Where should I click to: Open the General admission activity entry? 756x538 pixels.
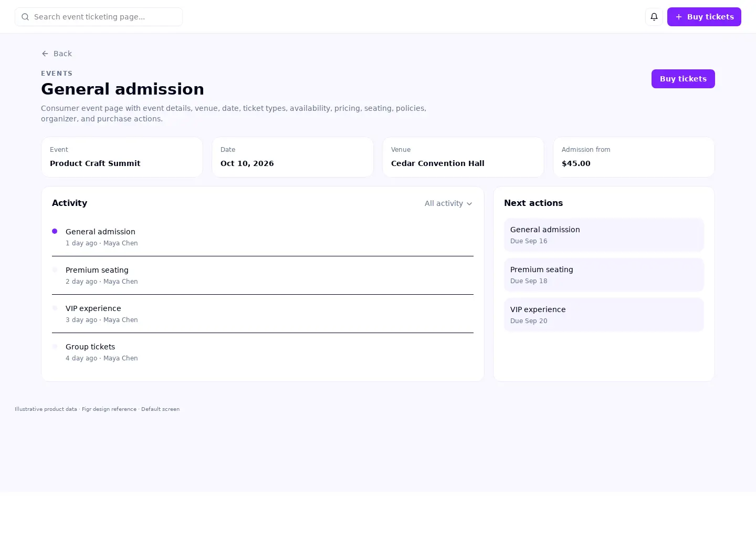point(262,237)
